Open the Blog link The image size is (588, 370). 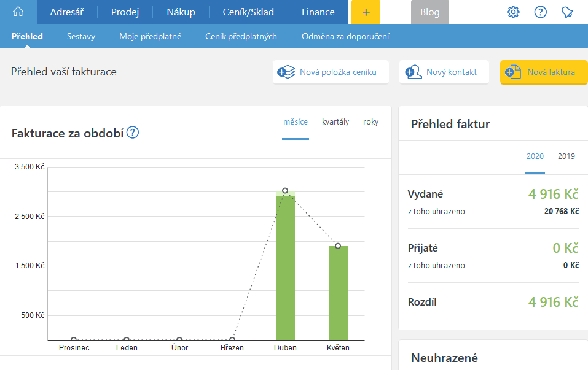429,12
